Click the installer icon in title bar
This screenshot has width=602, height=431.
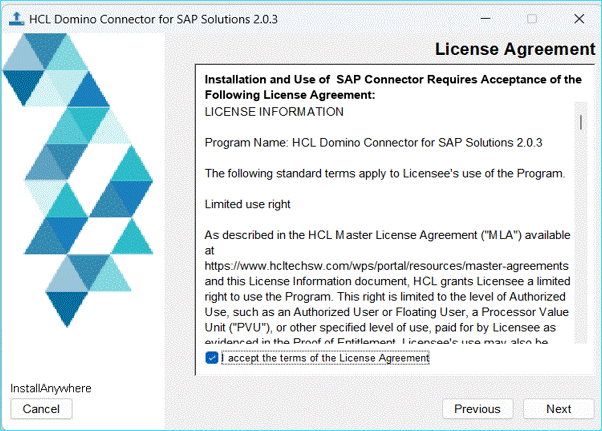16,19
